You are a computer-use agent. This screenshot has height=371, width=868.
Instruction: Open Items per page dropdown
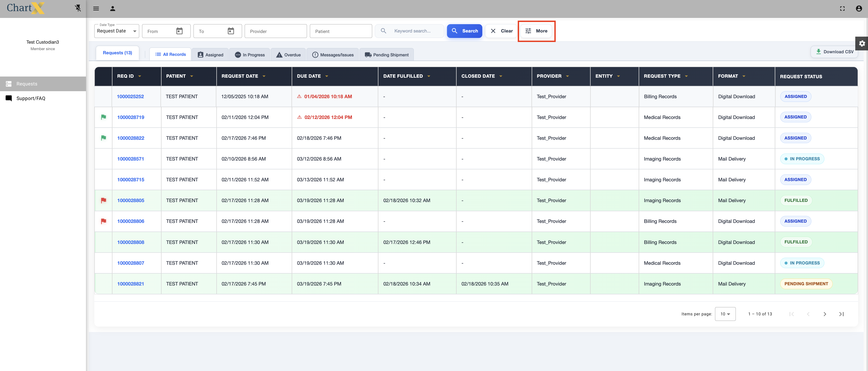tap(725, 314)
